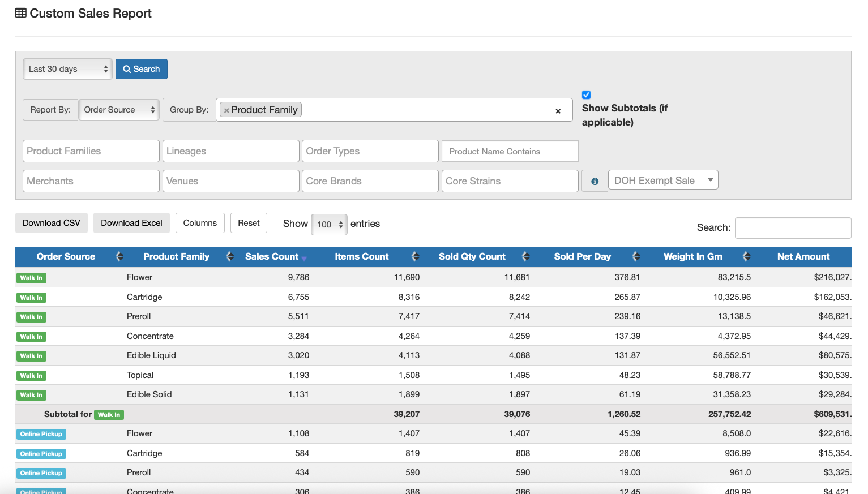
Task: Click the blue info icon beside Core Strains
Action: tap(595, 181)
